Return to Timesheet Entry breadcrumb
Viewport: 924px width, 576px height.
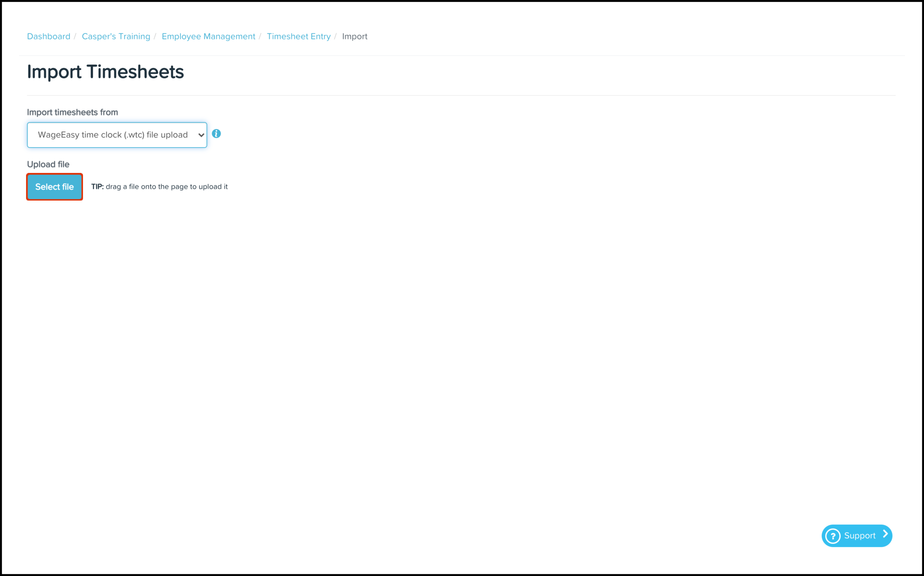[x=299, y=37]
